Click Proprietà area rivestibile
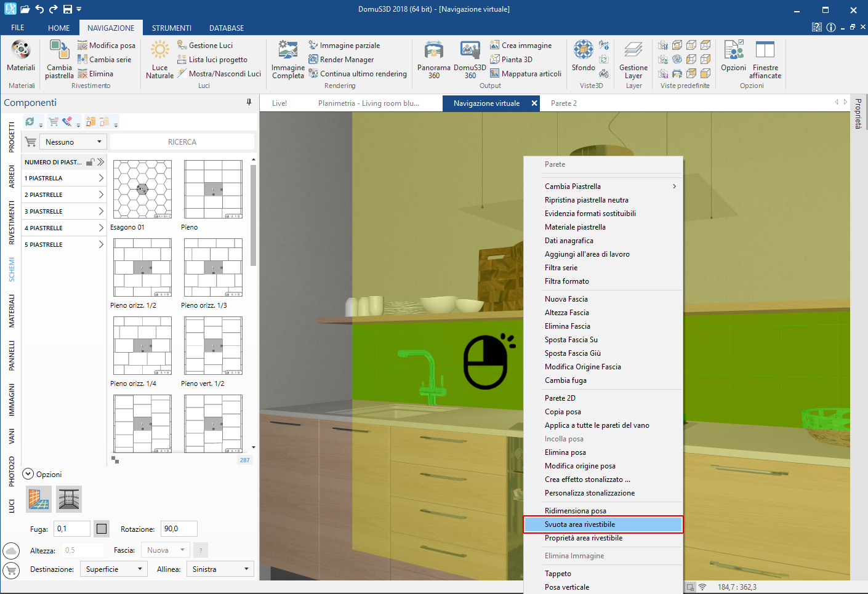Screen dimensions: 868x594 coord(603,538)
